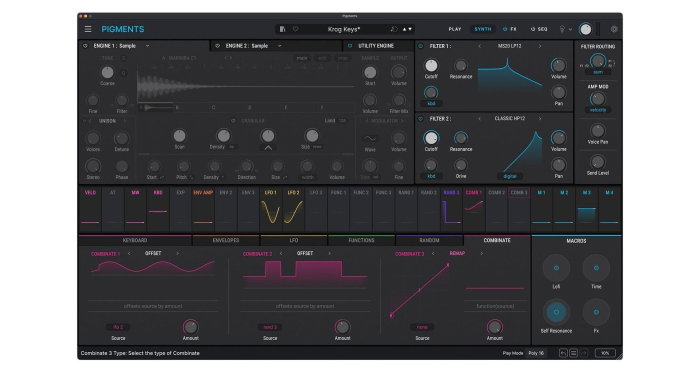Open the Combinate 1 OFFSET type menu
The width and height of the screenshot is (700, 372).
(x=153, y=253)
